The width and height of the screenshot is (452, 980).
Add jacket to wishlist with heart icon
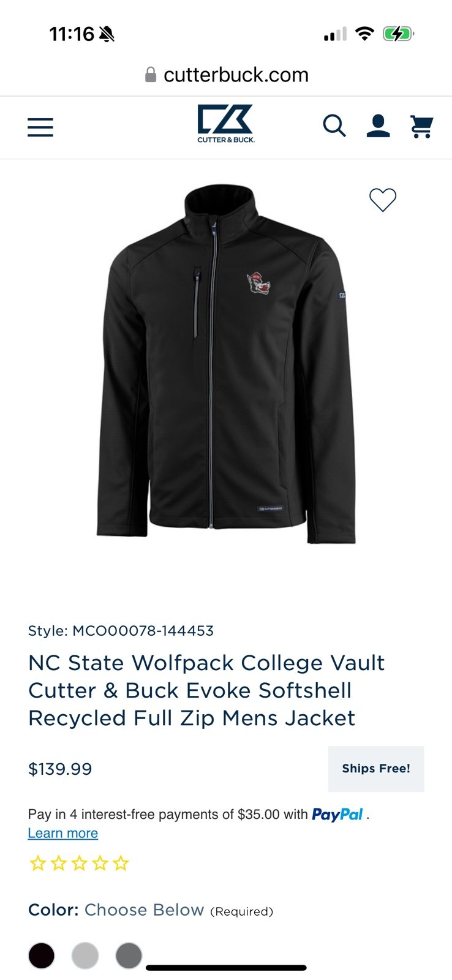pos(383,200)
